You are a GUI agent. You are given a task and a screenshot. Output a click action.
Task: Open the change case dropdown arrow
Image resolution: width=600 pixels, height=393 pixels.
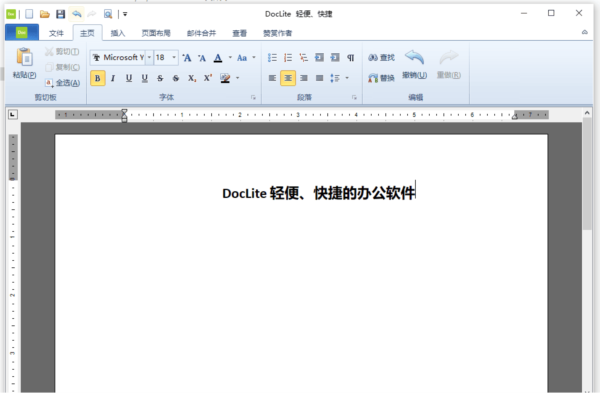[x=254, y=58]
